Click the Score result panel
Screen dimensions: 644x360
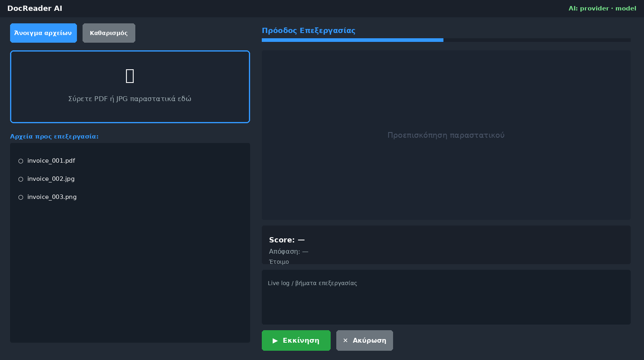click(446, 245)
